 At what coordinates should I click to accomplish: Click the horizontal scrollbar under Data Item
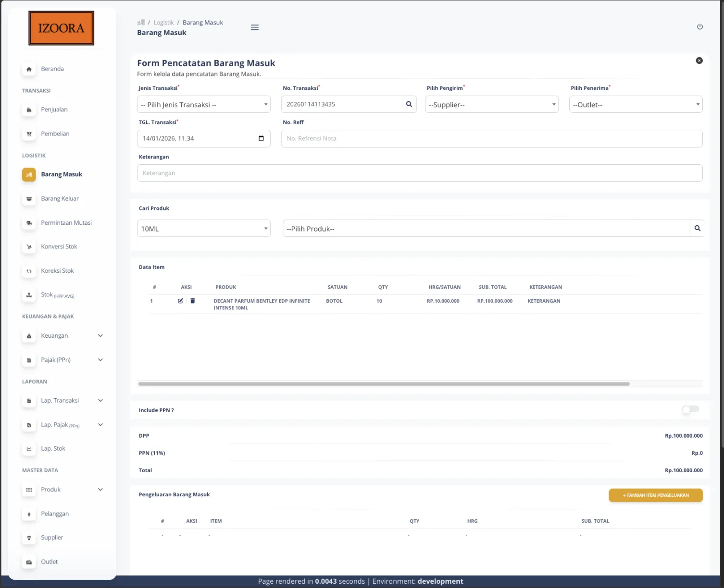384,384
